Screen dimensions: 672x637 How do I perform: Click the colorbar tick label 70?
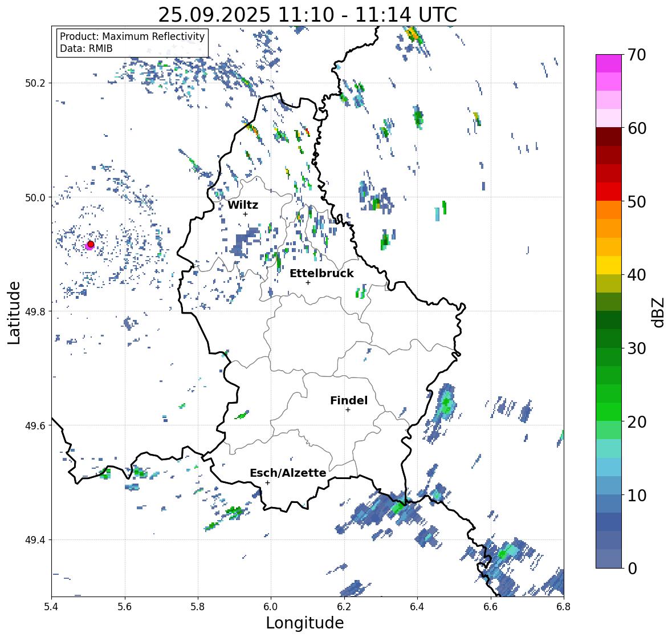(x=637, y=55)
